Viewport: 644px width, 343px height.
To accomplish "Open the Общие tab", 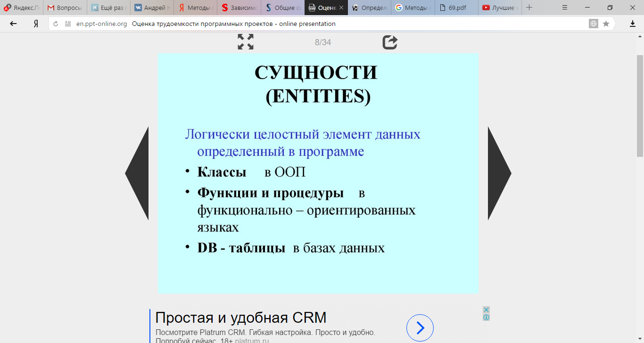I will (x=282, y=8).
